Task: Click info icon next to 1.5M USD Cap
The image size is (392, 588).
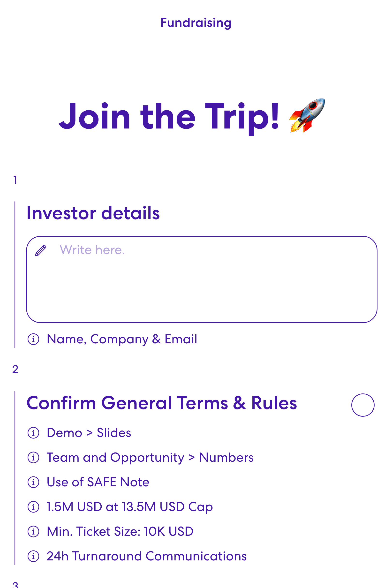Action: click(33, 507)
